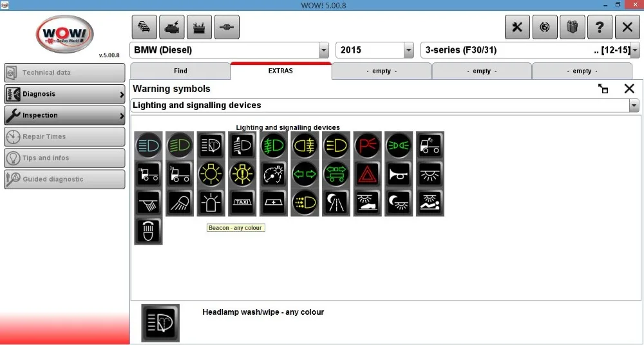Select the top-right truck work lamp symbol

click(x=430, y=145)
